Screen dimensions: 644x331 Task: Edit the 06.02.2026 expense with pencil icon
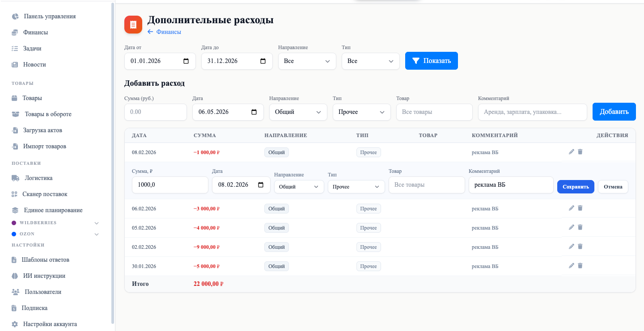tap(572, 208)
